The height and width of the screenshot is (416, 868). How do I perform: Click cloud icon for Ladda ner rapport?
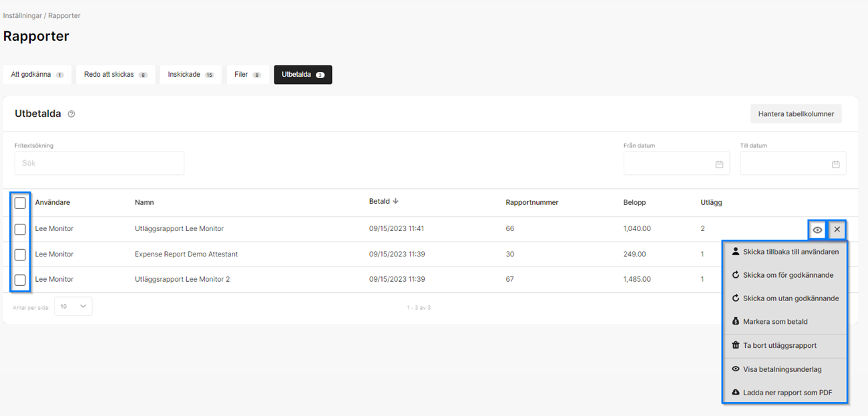pyautogui.click(x=736, y=392)
